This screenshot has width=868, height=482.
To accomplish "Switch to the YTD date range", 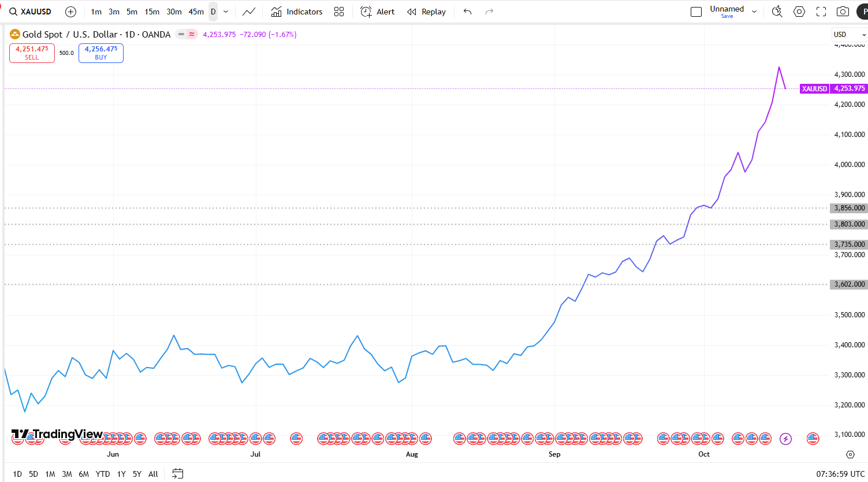I will (x=103, y=474).
